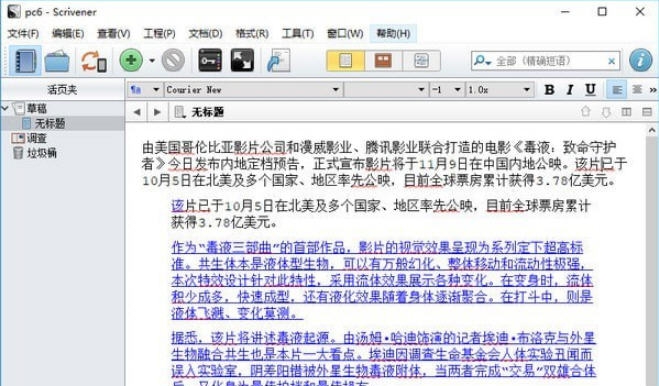Toggle the Binder panel icon
Image resolution: width=659 pixels, height=386 pixels.
click(25, 61)
